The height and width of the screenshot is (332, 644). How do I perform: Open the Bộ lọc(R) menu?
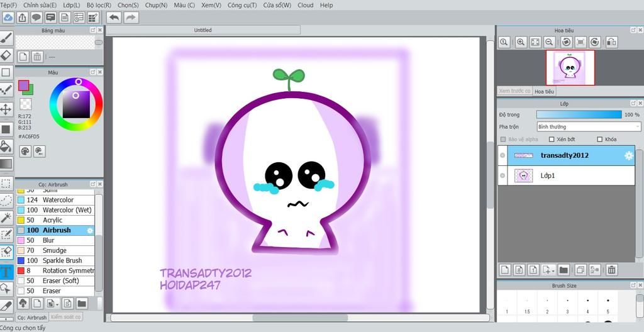(99, 5)
